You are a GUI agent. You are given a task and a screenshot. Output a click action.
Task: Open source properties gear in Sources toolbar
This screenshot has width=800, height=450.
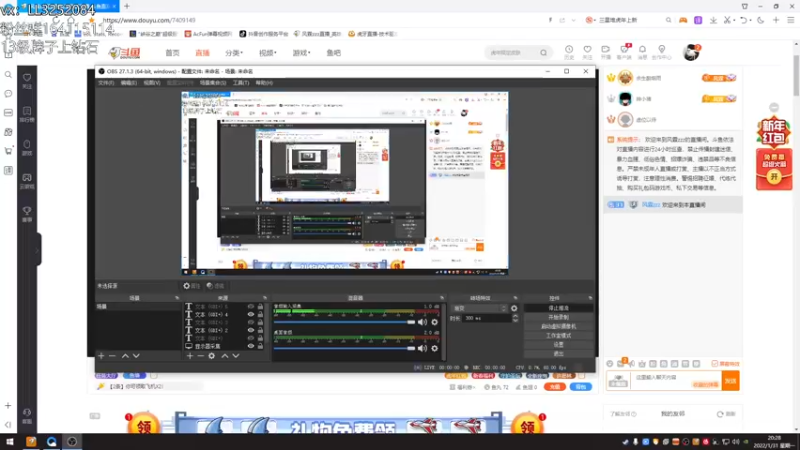(x=212, y=356)
